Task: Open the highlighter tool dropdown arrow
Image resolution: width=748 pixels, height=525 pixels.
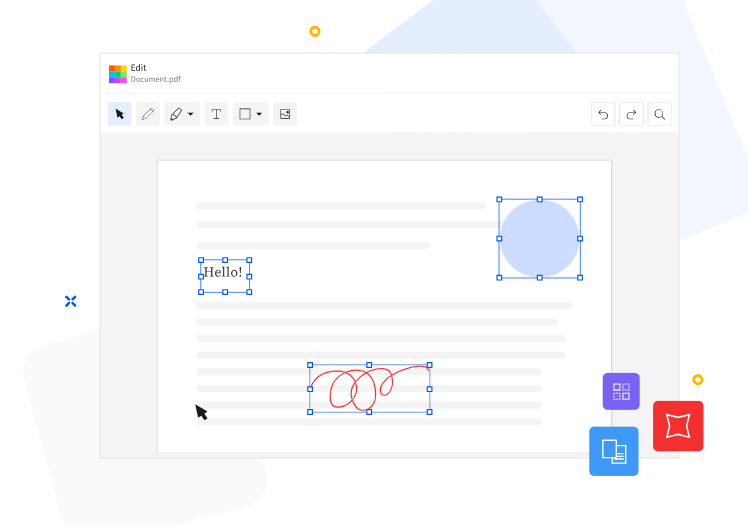Action: [191, 114]
